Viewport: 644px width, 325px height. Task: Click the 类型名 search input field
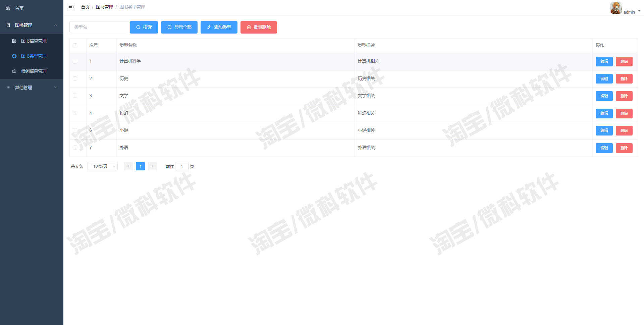coord(99,27)
